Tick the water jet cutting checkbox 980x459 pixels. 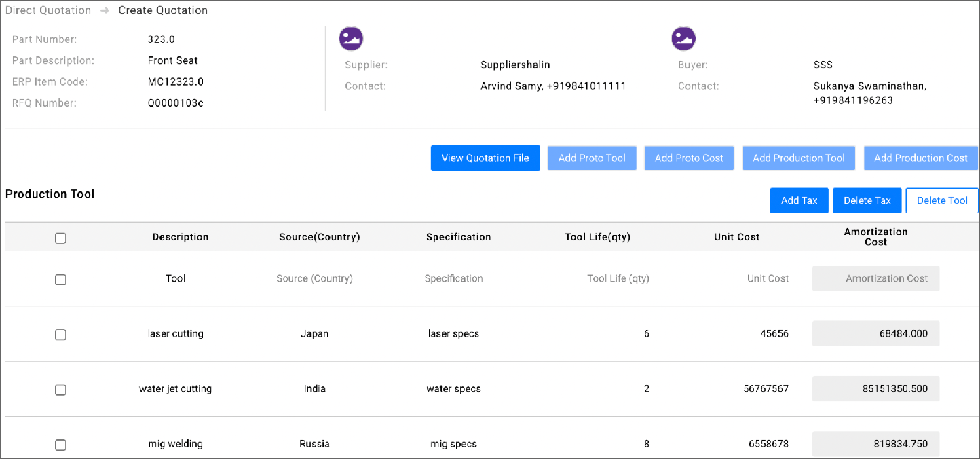[60, 390]
